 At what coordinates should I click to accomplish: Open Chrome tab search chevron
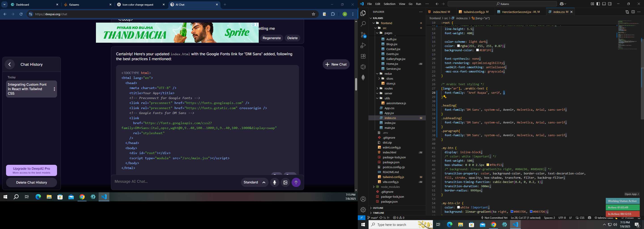(x=4, y=4)
